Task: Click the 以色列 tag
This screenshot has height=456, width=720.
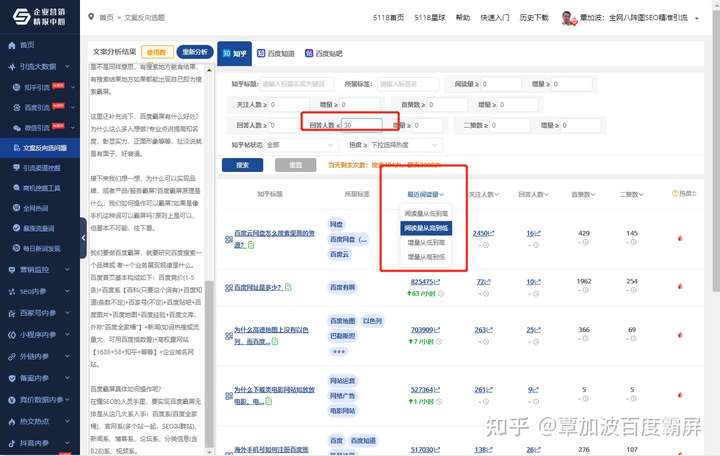Action: click(372, 321)
